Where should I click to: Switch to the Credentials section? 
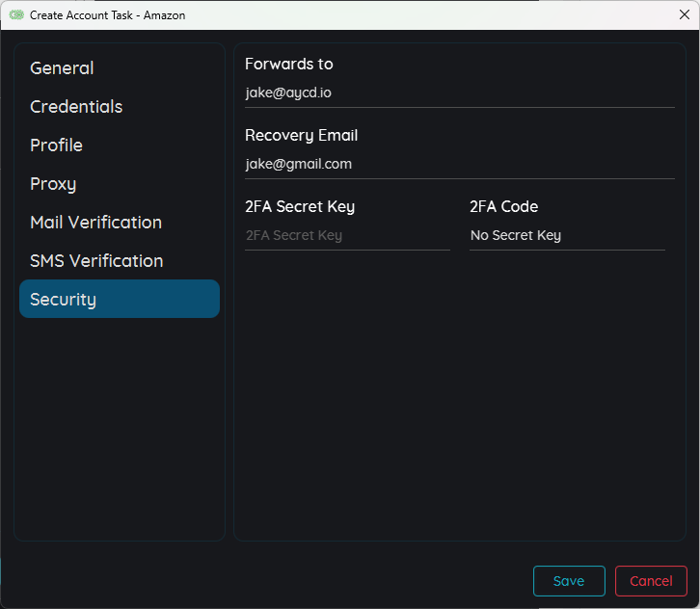[76, 107]
